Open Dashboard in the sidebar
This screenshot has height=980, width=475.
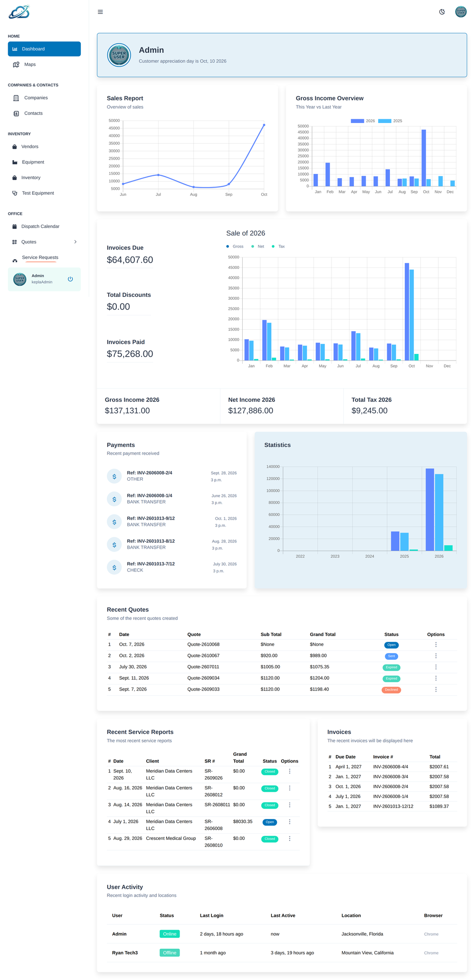pyautogui.click(x=44, y=49)
